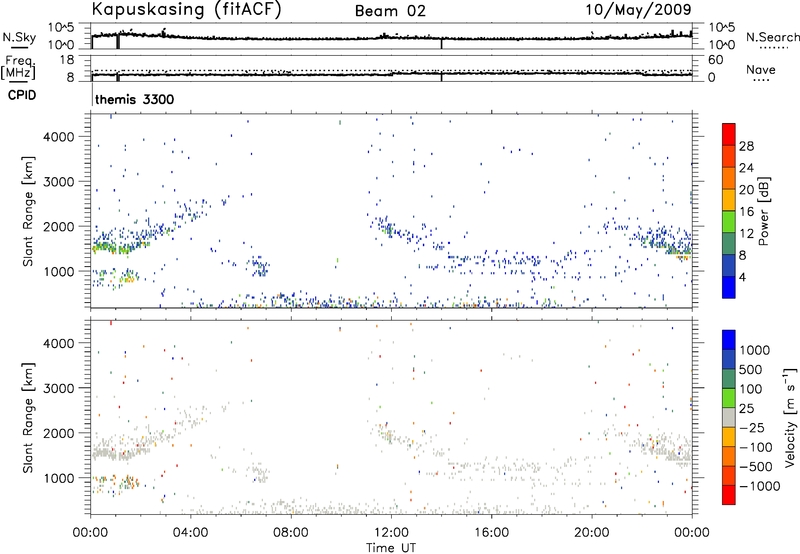
Task: Click the "Freq. [MHz]" axis label
Action: pyautogui.click(x=18, y=67)
